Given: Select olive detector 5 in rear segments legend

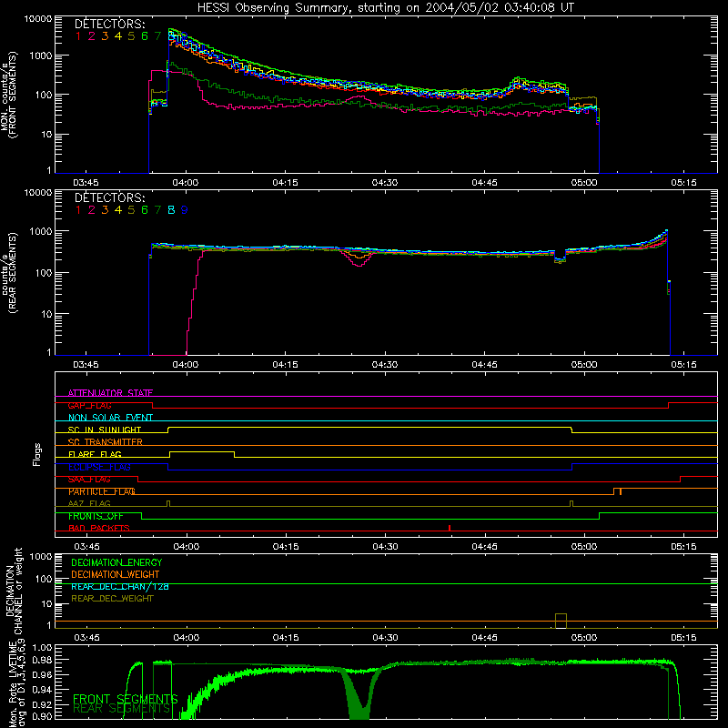Looking at the screenshot, I should (131, 210).
